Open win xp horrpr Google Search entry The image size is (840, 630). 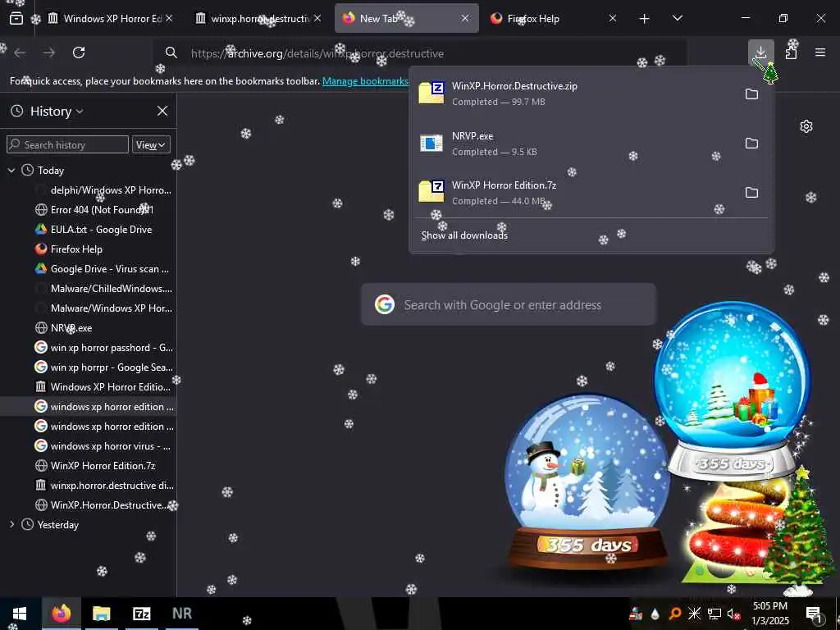point(112,367)
